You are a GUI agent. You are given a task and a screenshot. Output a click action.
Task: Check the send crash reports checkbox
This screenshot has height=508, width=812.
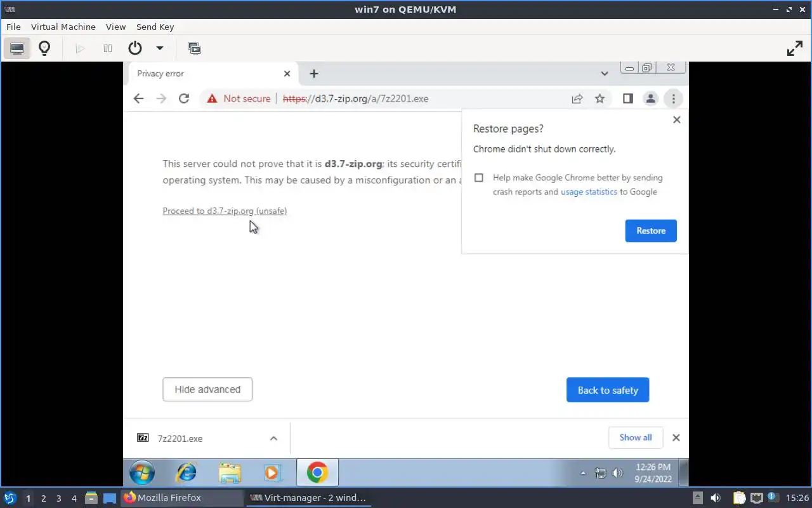[479, 178]
